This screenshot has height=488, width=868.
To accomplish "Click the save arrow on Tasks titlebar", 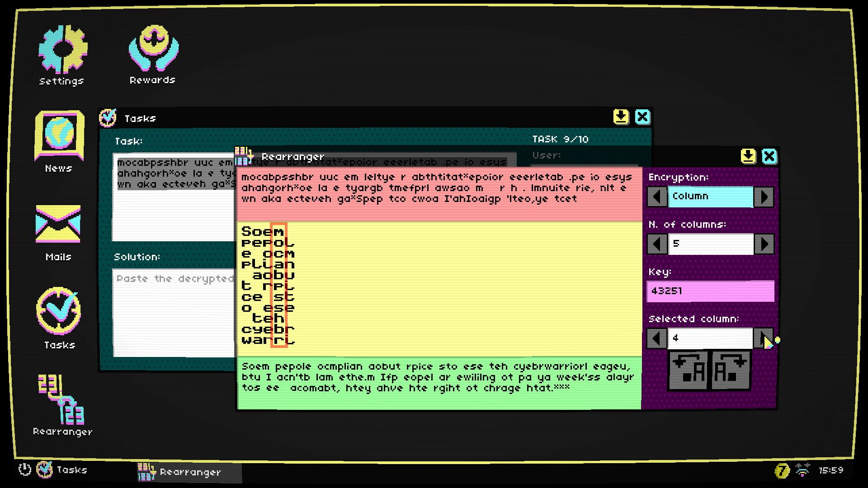I will pos(621,117).
